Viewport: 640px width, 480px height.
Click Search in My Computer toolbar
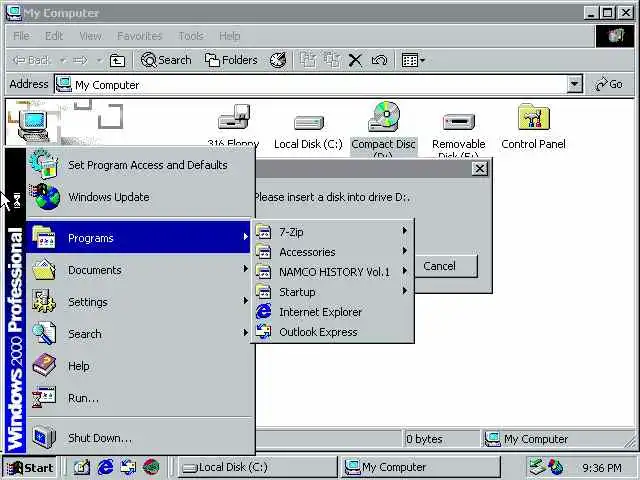(x=166, y=60)
